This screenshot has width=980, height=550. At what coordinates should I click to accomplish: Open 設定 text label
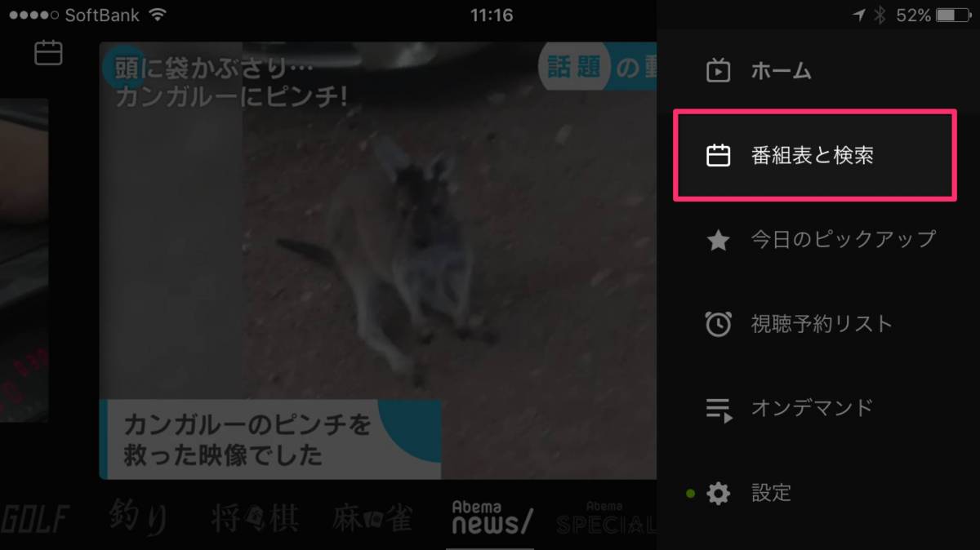pyautogui.click(x=772, y=493)
